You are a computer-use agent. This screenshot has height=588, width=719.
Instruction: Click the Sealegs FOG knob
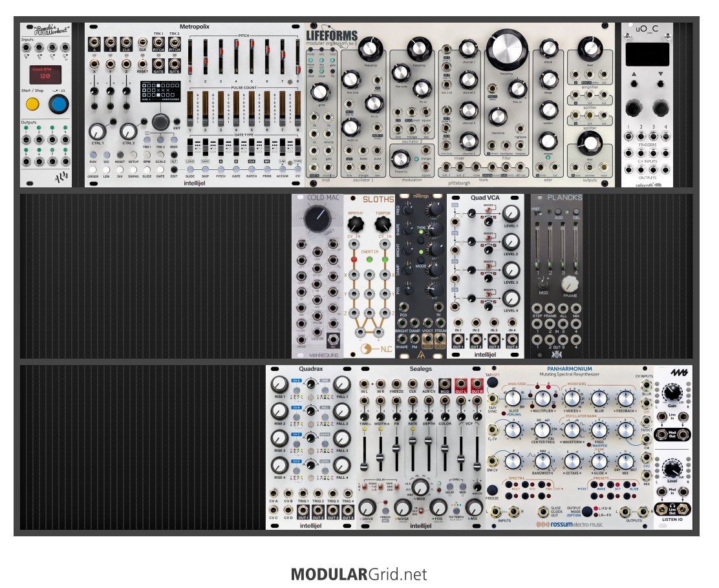438,507
